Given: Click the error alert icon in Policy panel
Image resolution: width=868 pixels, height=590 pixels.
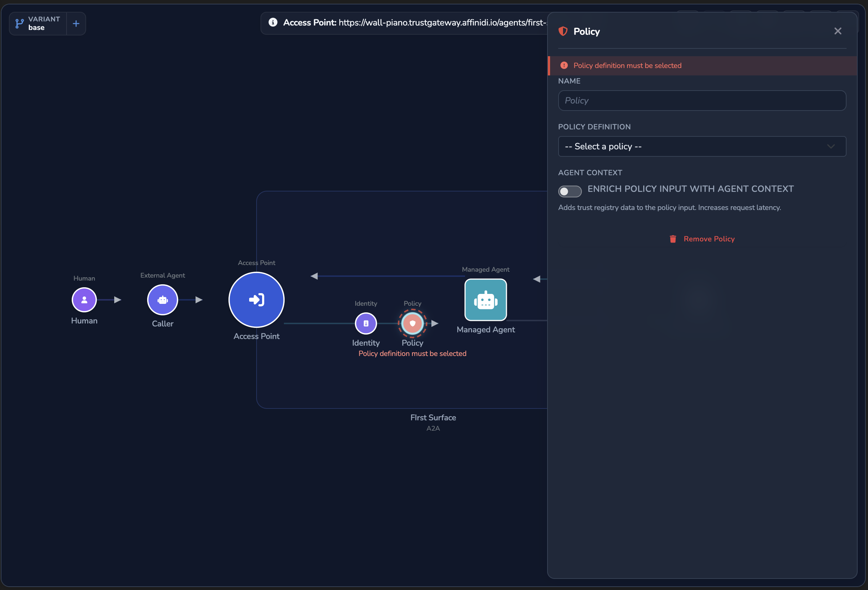Looking at the screenshot, I should point(564,65).
